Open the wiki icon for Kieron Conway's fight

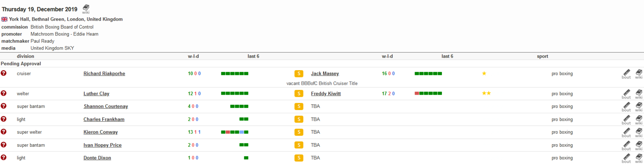(639, 133)
